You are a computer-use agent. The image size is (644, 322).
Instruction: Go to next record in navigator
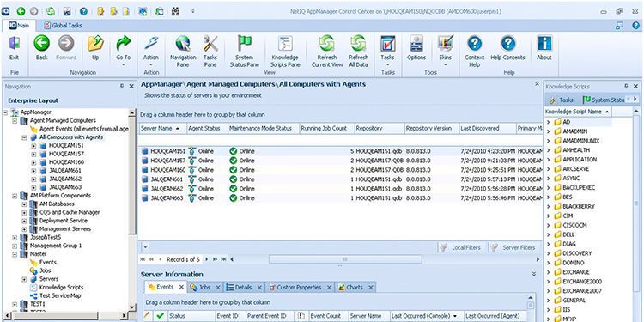pos(207,259)
